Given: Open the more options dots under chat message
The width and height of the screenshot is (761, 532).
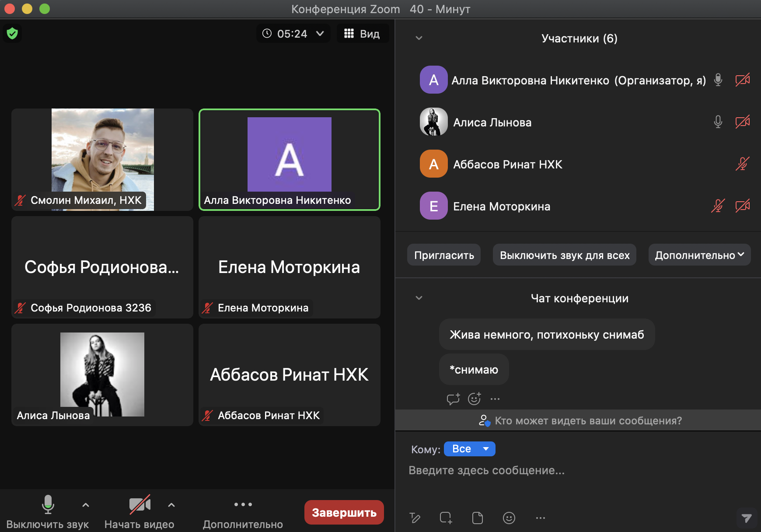Looking at the screenshot, I should (x=495, y=399).
